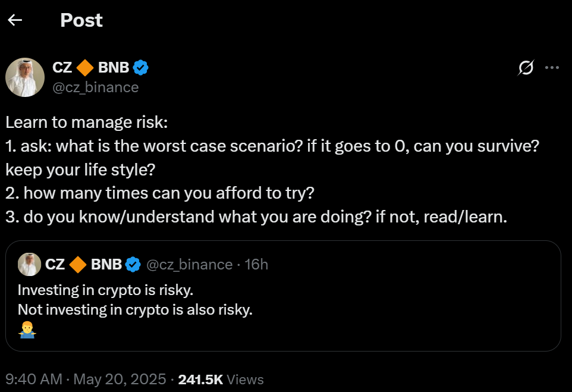Click the 9:40 AM May 20, 2025 timestamp
Screen dimensions: 572x392
(x=86, y=379)
